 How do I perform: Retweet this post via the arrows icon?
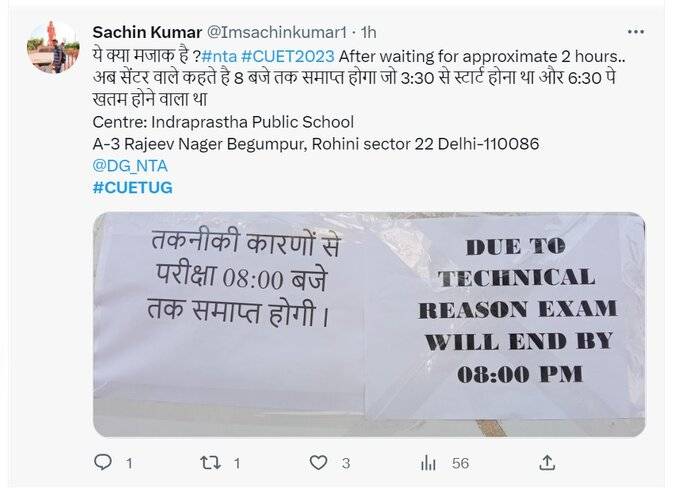211,463
